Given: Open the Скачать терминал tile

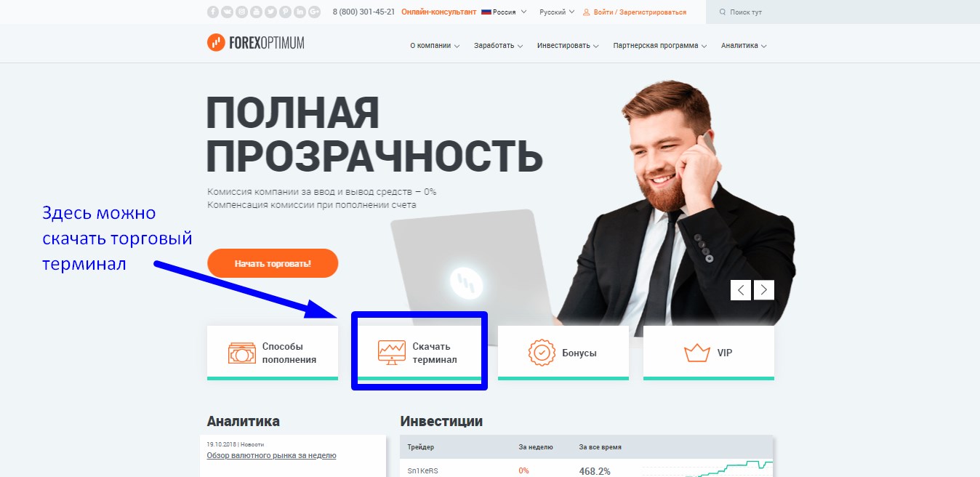Looking at the screenshot, I should 418,353.
